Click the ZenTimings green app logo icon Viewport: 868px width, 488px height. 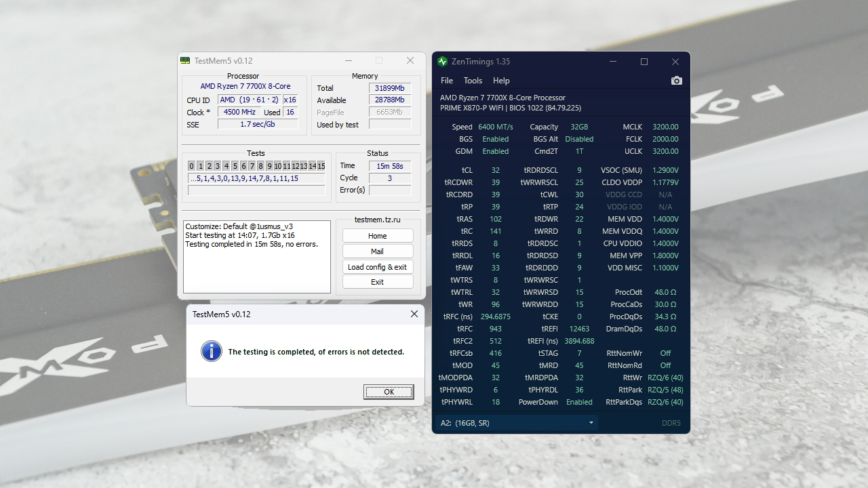pyautogui.click(x=443, y=62)
